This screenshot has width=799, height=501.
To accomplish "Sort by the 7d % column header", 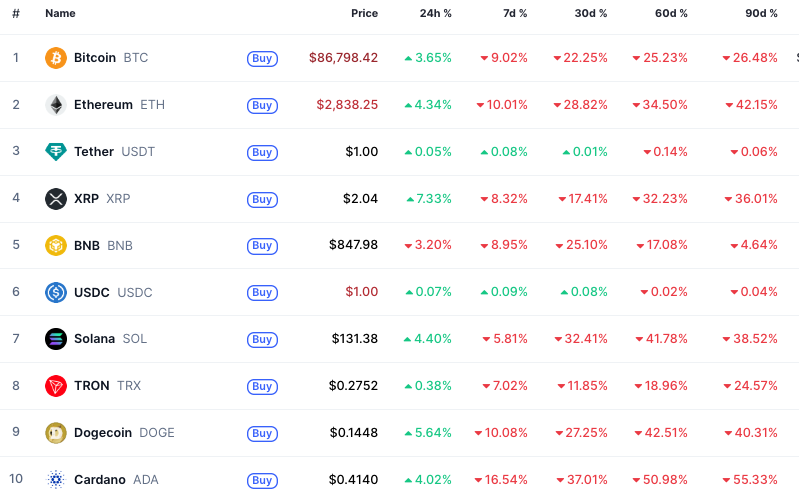I will tap(514, 14).
